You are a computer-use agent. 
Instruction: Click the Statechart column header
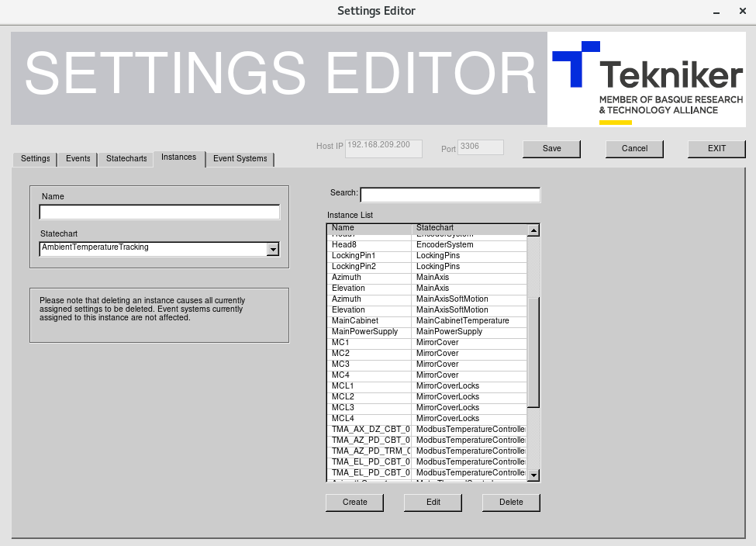coord(470,228)
